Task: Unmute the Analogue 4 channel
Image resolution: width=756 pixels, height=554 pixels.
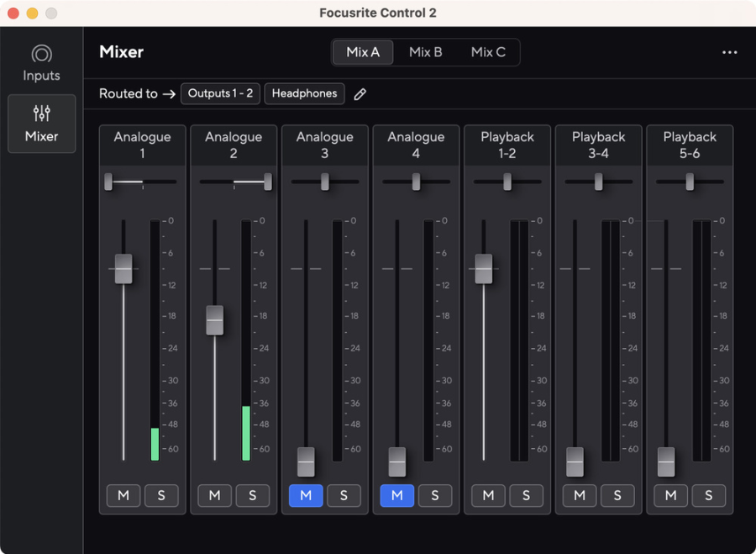Action: pyautogui.click(x=396, y=496)
